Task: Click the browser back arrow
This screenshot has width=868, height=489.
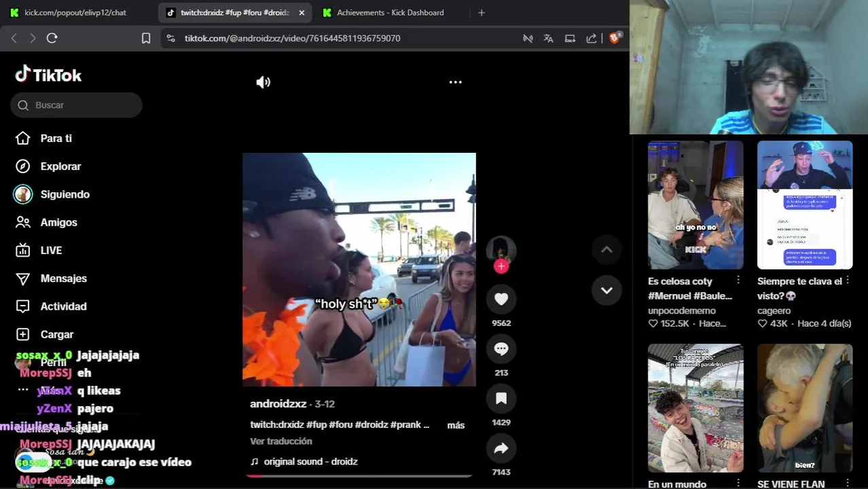Action: pyautogui.click(x=14, y=38)
